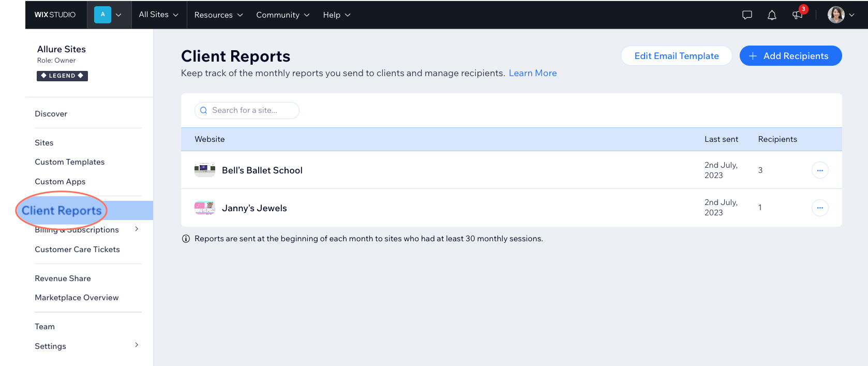
Task: Click recipient count 3 for Bell's Ballet School
Action: click(x=760, y=170)
